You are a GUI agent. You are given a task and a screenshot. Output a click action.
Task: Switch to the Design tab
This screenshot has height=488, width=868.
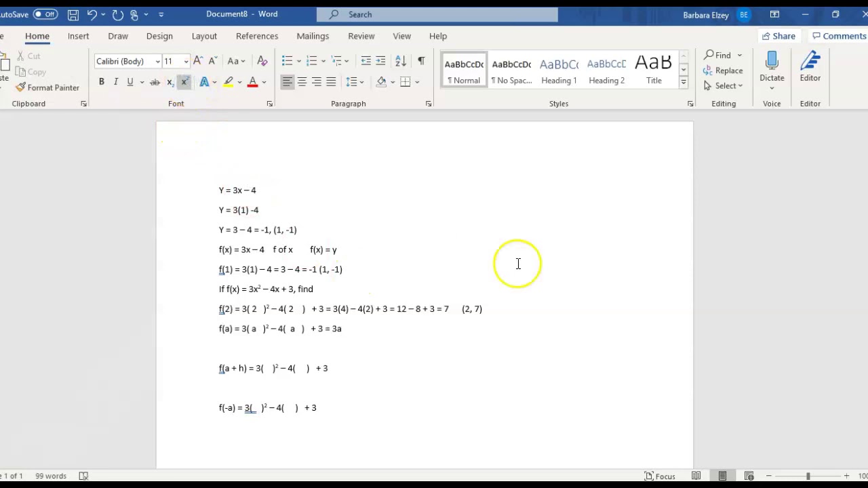(x=159, y=36)
